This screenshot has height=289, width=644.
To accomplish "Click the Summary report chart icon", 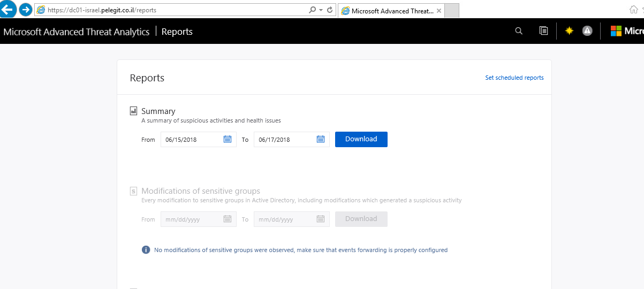I will (x=134, y=111).
